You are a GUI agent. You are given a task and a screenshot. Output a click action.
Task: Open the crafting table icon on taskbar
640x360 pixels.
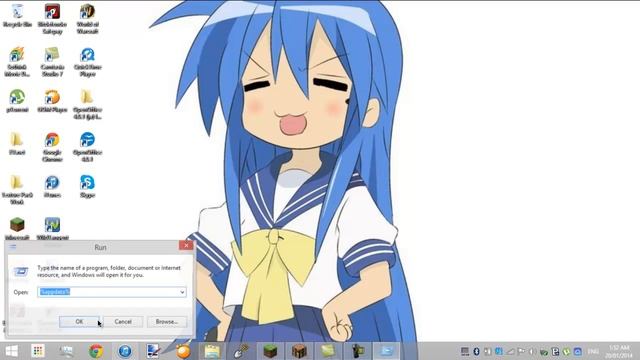pos(299,351)
